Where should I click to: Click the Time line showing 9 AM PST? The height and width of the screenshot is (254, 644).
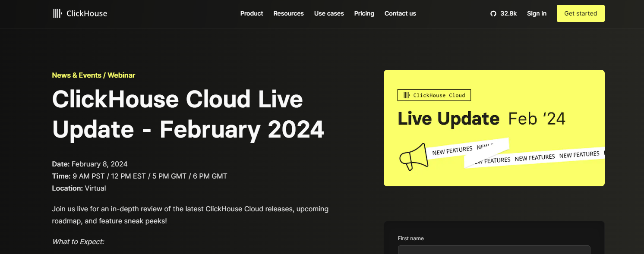point(139,176)
